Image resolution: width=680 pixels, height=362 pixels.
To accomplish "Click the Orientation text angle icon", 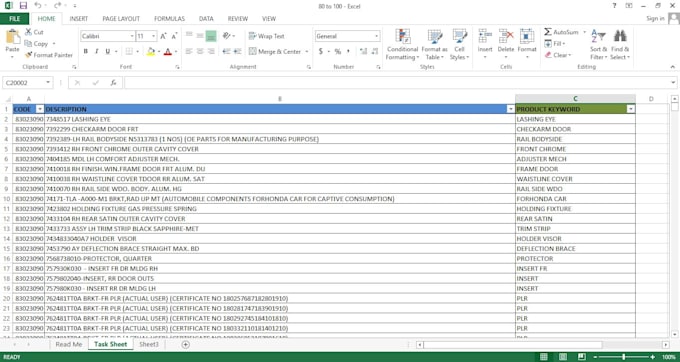I will coord(226,36).
